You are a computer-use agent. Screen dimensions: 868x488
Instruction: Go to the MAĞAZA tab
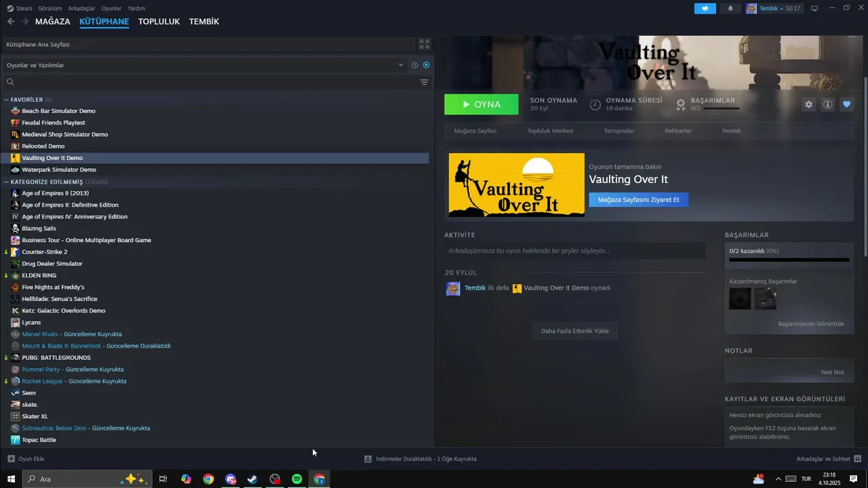click(53, 22)
